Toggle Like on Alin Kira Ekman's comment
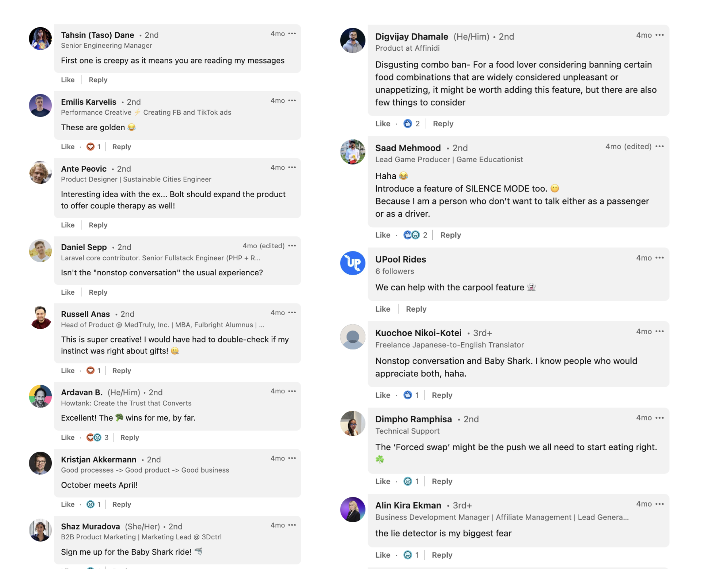The image size is (707, 588). pos(383,555)
